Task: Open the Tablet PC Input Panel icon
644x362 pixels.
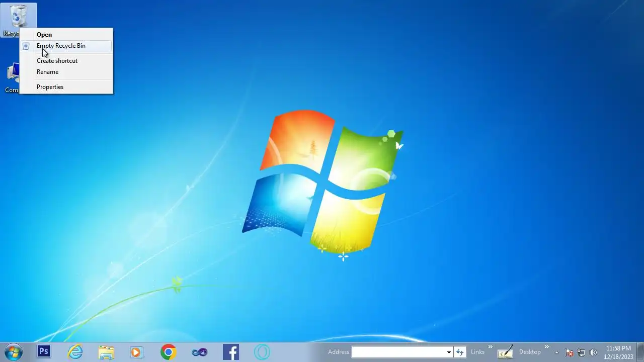Action: coord(505,352)
